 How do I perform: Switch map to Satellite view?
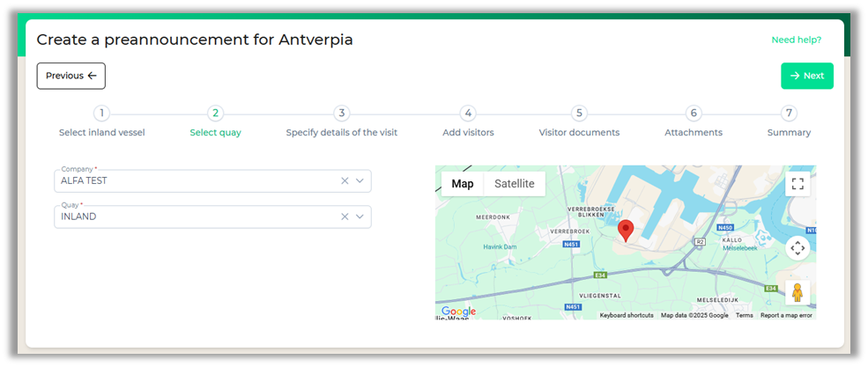click(x=514, y=184)
